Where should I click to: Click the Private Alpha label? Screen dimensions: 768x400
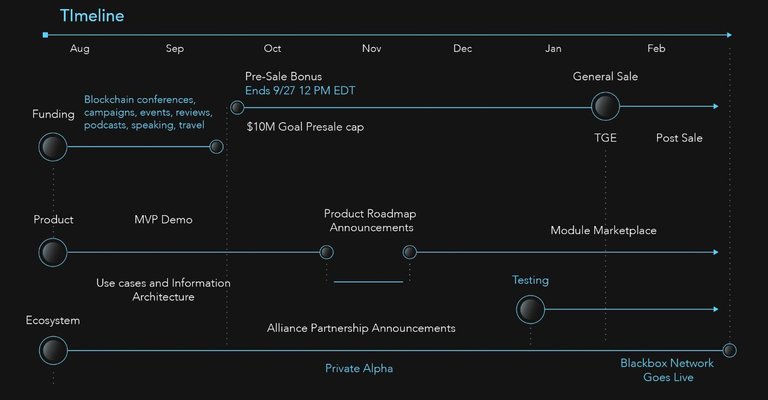click(359, 369)
